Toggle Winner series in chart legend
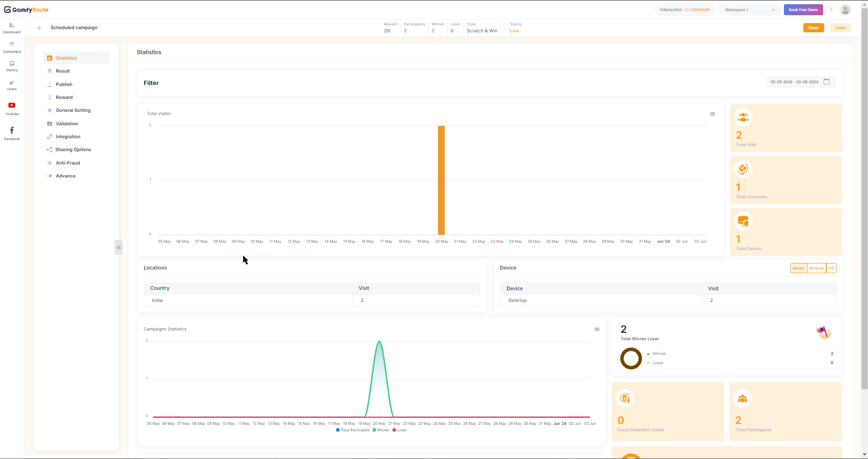This screenshot has width=868, height=459. coord(381,430)
